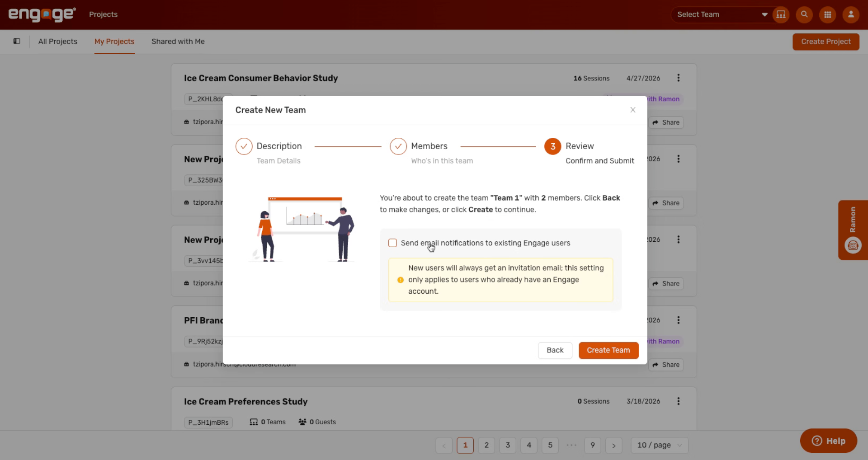Viewport: 868px width, 460px height.
Task: Open Ice Cream Consumer Behavior Study project
Action: 261,78
